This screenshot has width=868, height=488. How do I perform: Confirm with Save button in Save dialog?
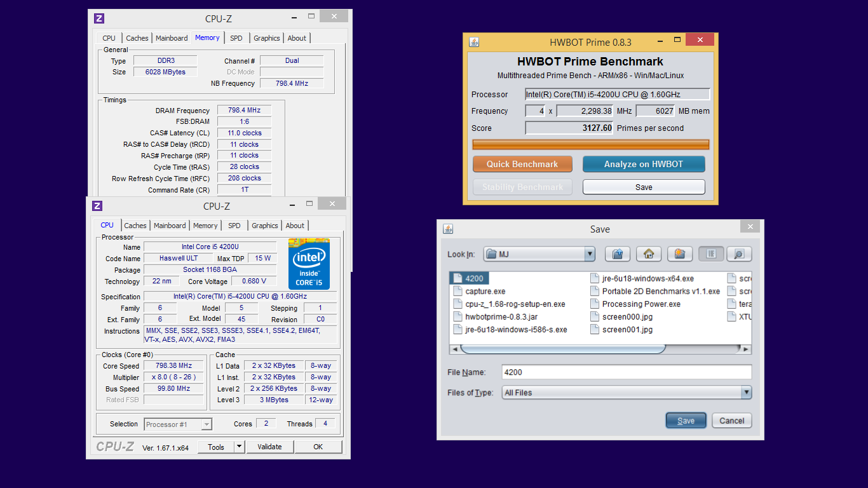point(686,421)
